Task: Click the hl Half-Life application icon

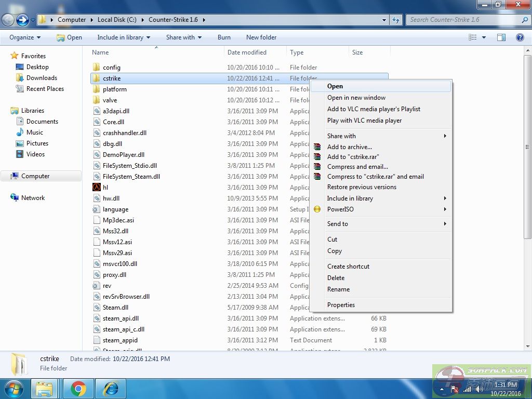Action: tap(97, 188)
